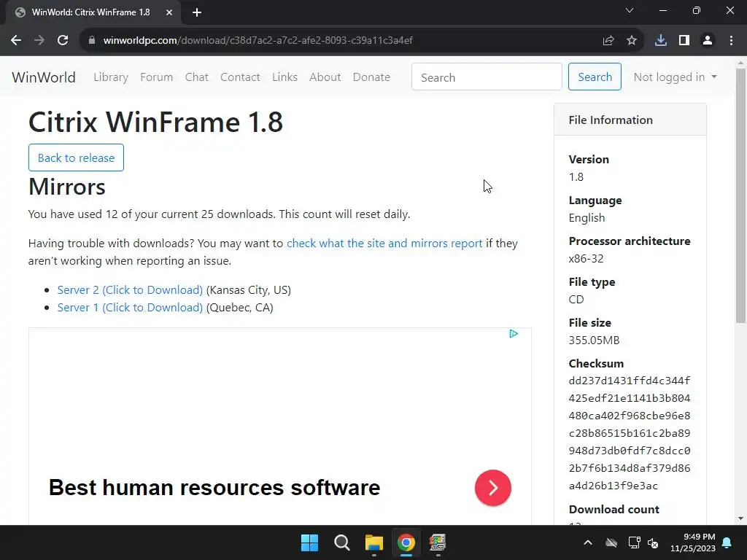Open the fifth taskbar app icon
The height and width of the screenshot is (560, 747).
438,542
